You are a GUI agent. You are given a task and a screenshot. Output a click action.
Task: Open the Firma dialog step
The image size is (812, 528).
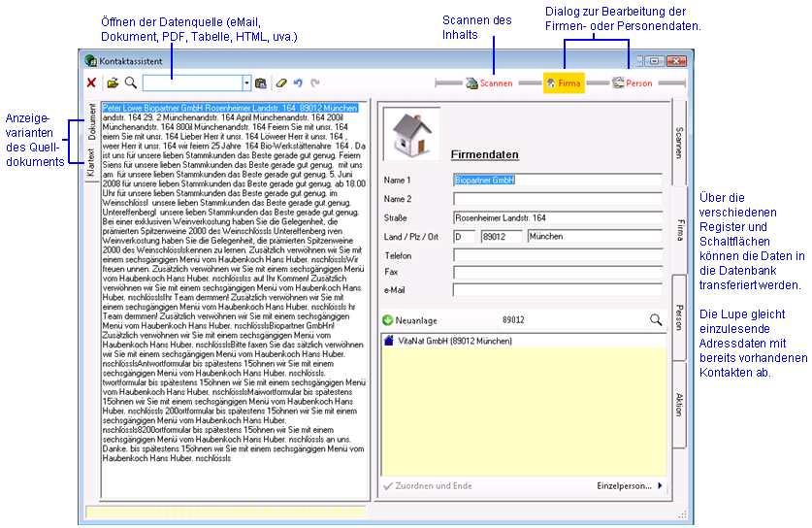point(564,82)
